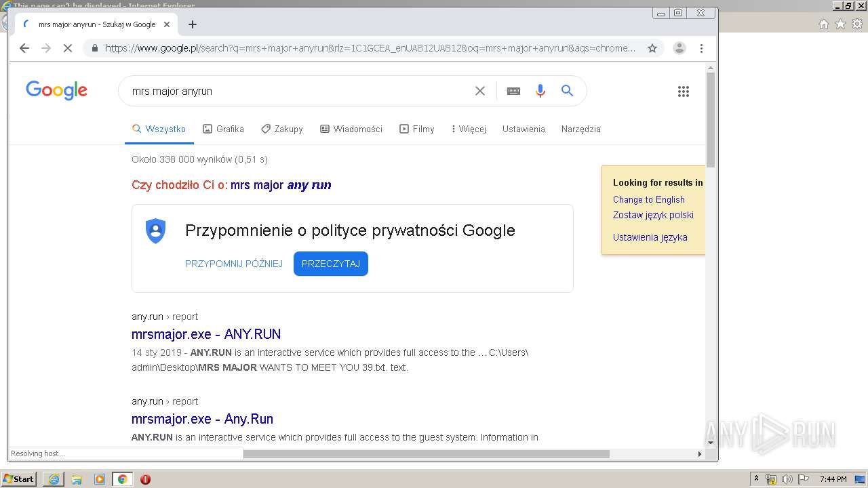Open Chrome's three-dot menu
The image size is (868, 488).
701,48
